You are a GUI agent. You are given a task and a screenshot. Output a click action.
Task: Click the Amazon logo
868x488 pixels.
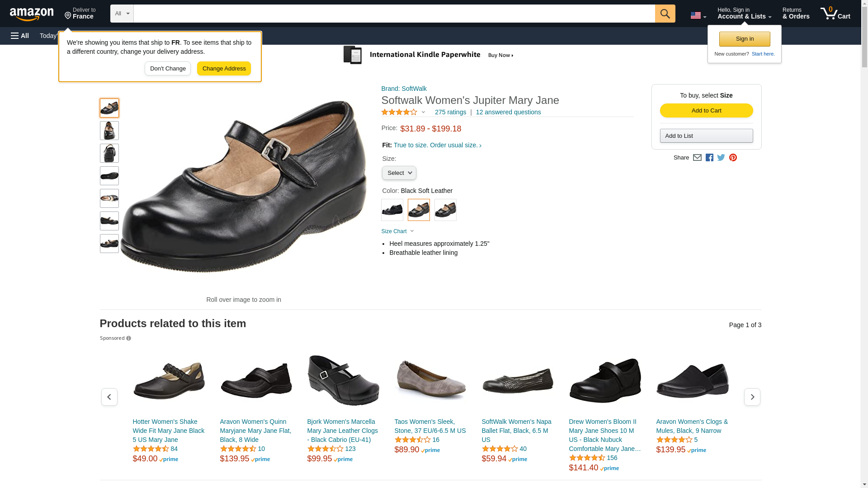pyautogui.click(x=32, y=14)
